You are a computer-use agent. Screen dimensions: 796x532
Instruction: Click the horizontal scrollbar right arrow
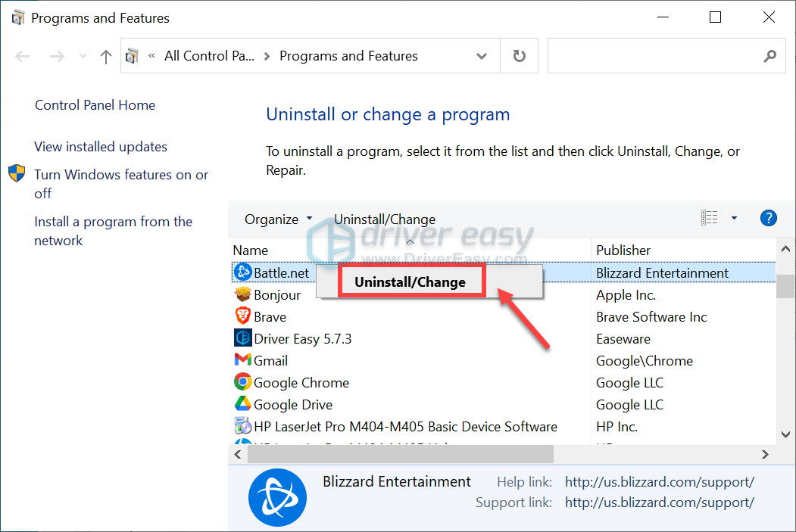(764, 454)
